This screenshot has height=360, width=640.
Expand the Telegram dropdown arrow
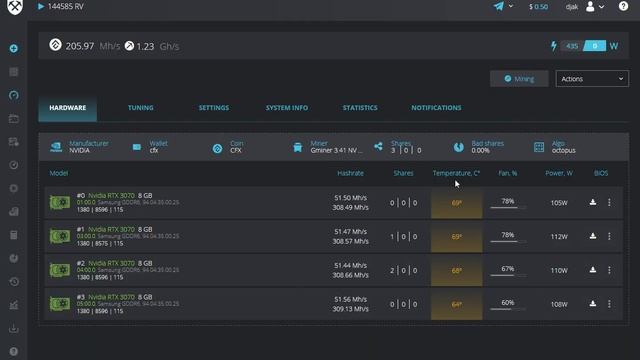tap(511, 6)
